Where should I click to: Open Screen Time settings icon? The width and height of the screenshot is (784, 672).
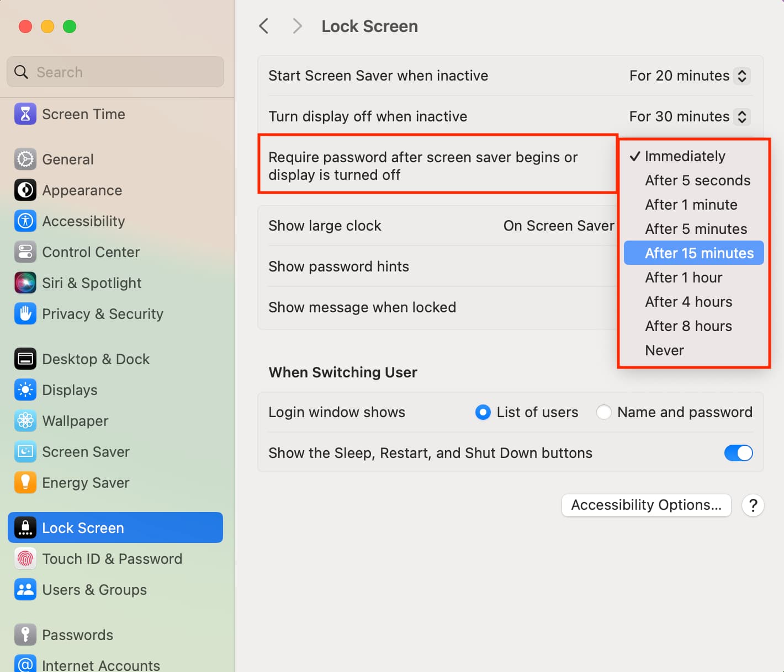point(25,114)
